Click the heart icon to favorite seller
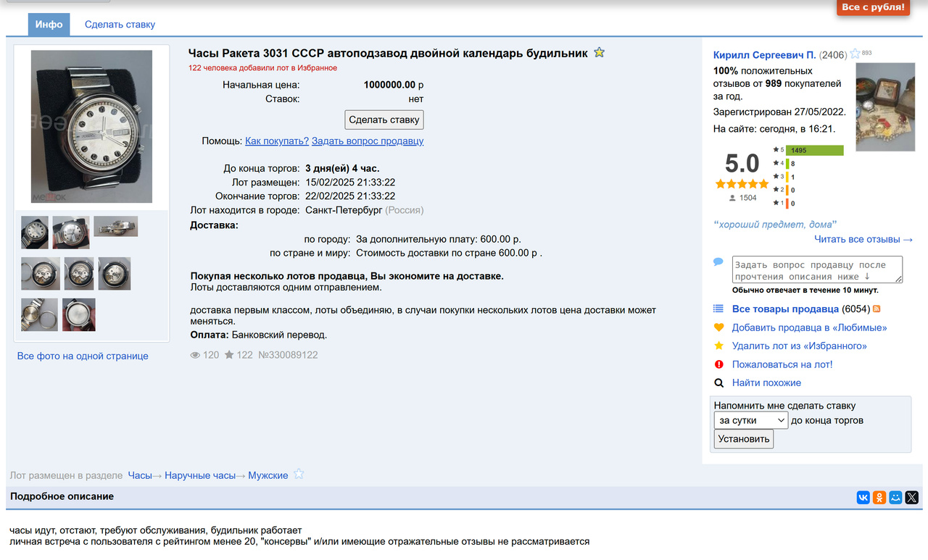Image resolution: width=928 pixels, height=560 pixels. click(719, 327)
